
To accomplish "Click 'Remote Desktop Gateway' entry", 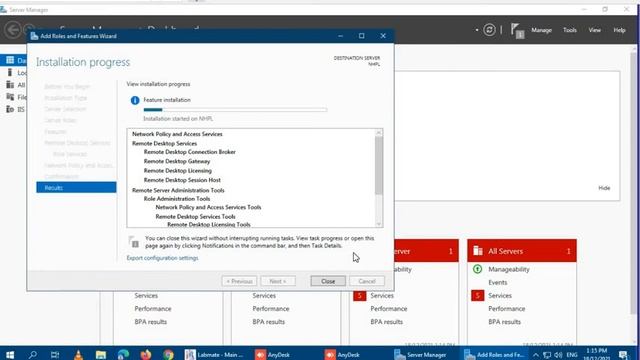I will click(177, 161).
